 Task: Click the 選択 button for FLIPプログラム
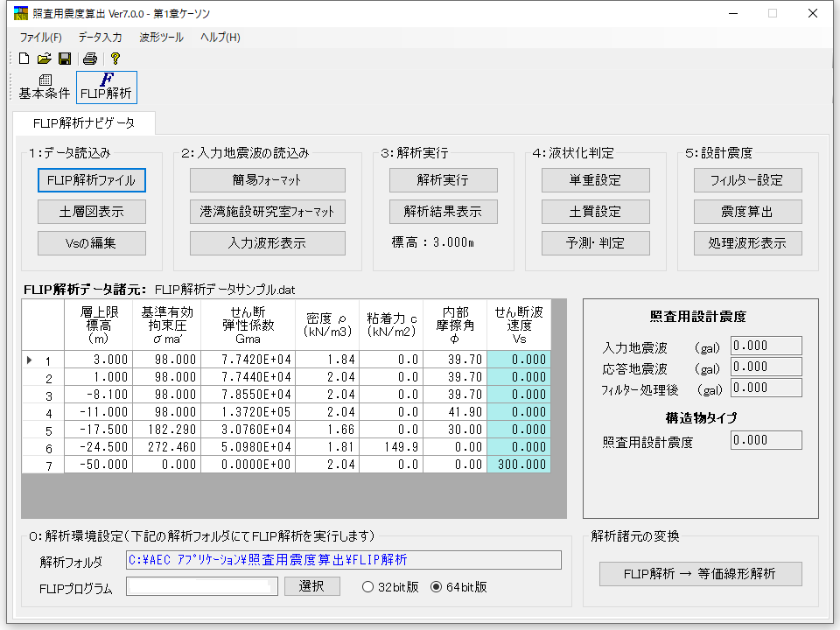click(x=311, y=586)
